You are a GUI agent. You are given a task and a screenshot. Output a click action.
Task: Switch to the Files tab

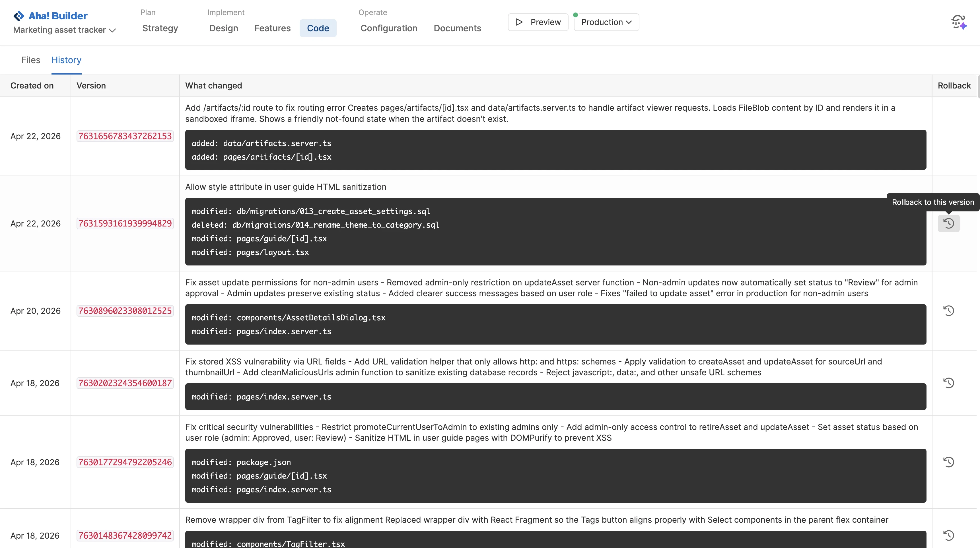tap(30, 60)
